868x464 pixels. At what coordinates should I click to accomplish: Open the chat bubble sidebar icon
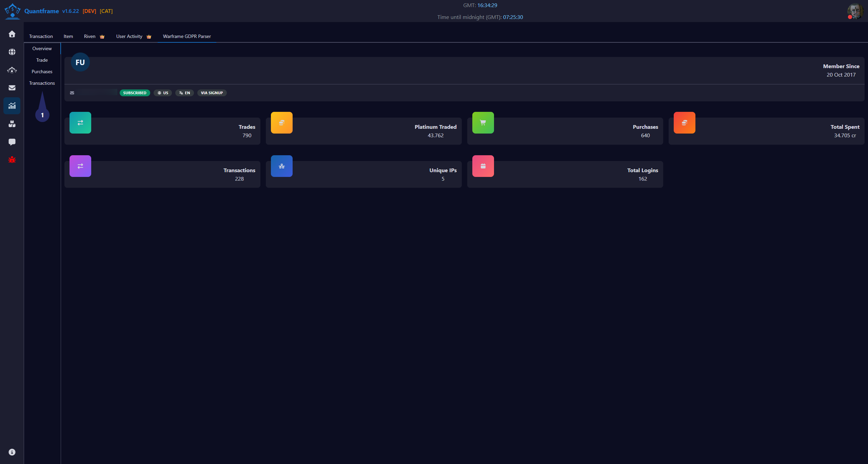(12, 142)
